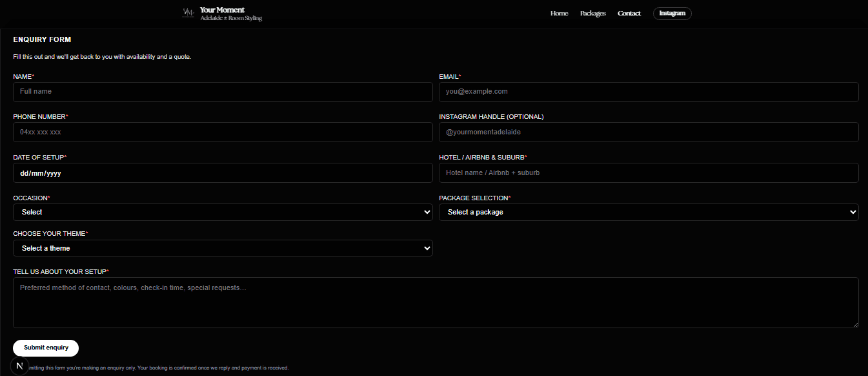Click the Full name input field

[223, 92]
